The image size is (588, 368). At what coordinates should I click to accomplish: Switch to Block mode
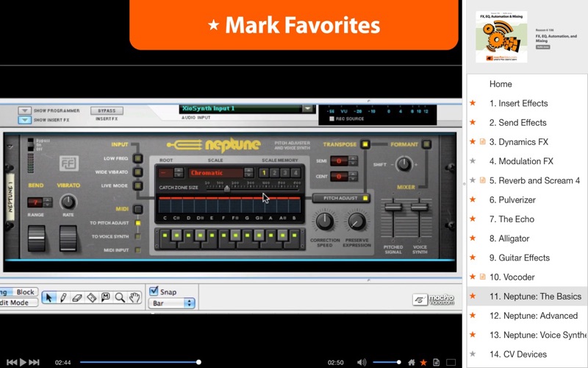click(25, 291)
